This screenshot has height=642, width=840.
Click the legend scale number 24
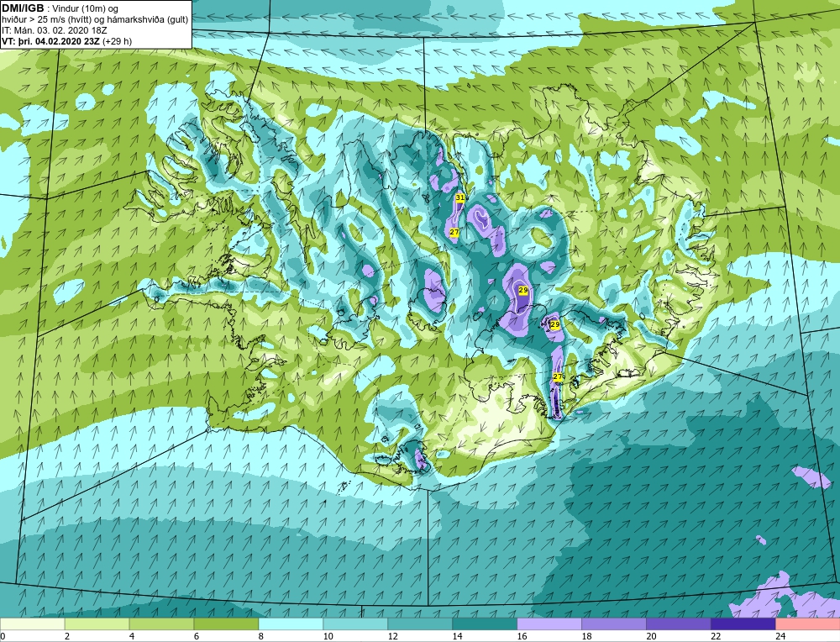tap(780, 636)
